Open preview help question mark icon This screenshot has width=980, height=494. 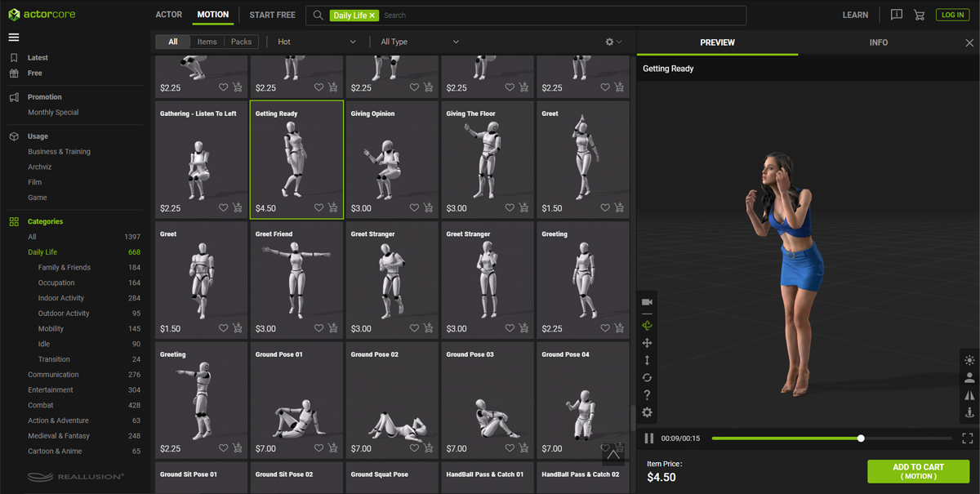pyautogui.click(x=647, y=395)
